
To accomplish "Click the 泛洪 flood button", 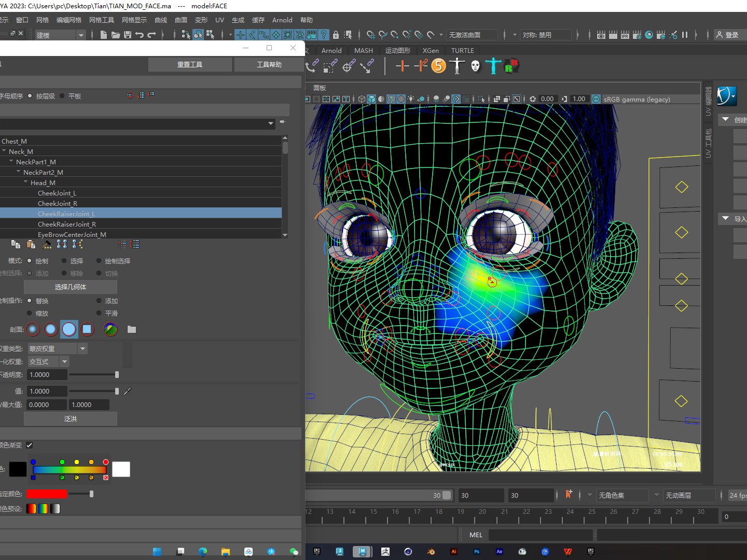I will 71,418.
